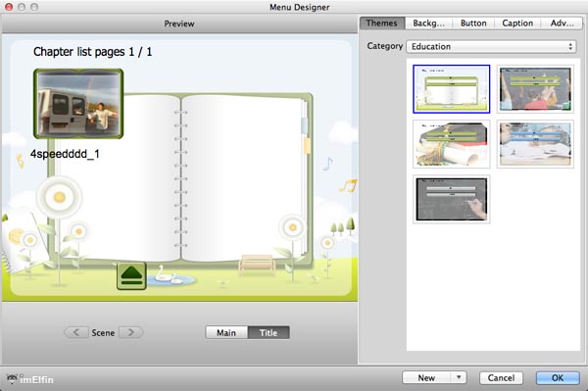Open the Adv... tab
This screenshot has width=588, height=391.
tap(562, 24)
